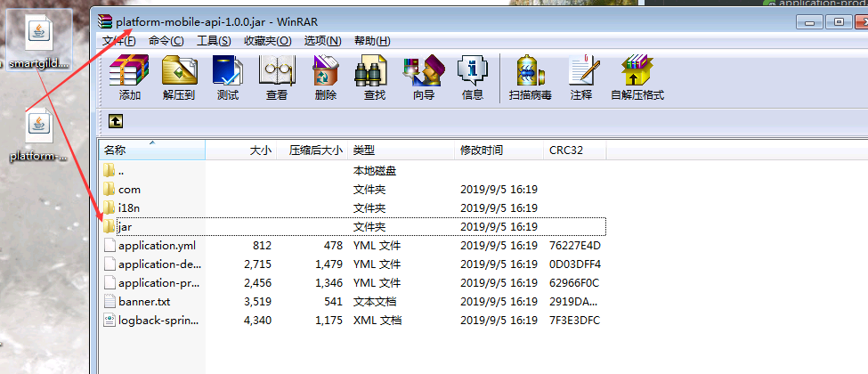Select the application-pr... file name
This screenshot has height=374, width=868.
(x=160, y=283)
